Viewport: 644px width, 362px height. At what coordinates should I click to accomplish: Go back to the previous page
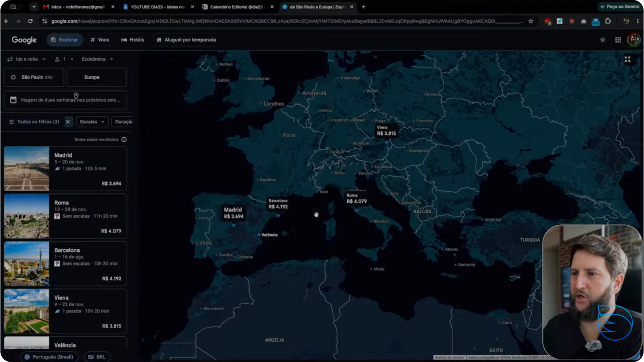pos(7,21)
